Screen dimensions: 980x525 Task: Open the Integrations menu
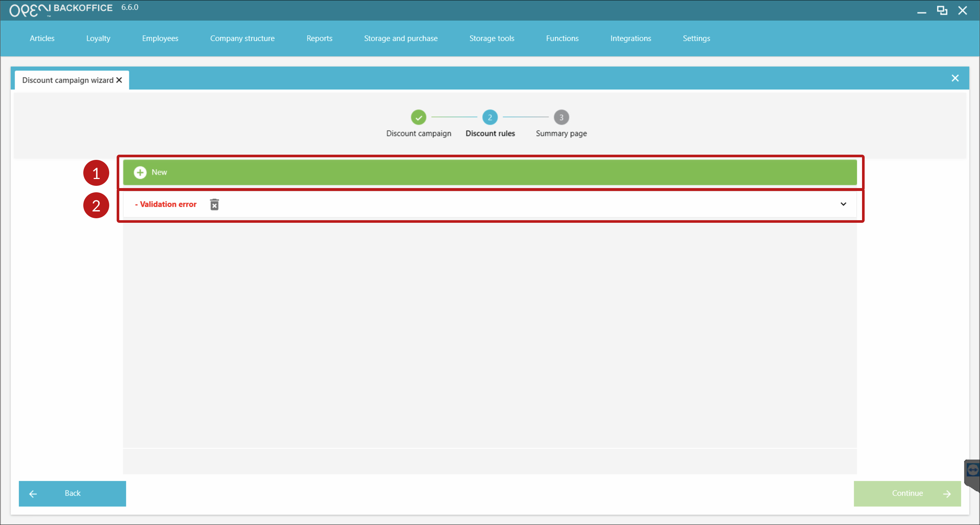point(630,39)
